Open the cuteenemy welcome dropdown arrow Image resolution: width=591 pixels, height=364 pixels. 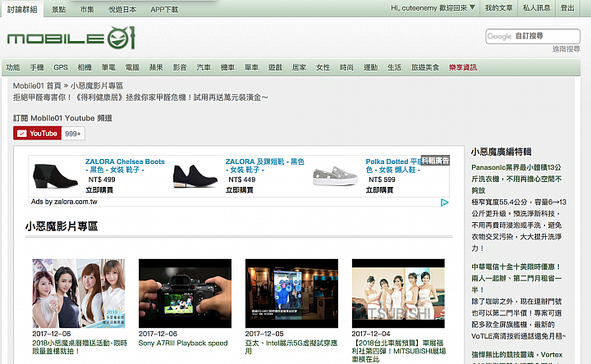(x=472, y=7)
